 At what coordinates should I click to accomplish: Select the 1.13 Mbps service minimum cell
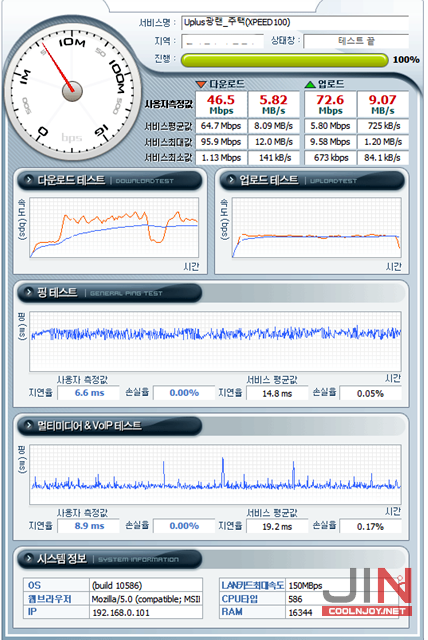221,158
